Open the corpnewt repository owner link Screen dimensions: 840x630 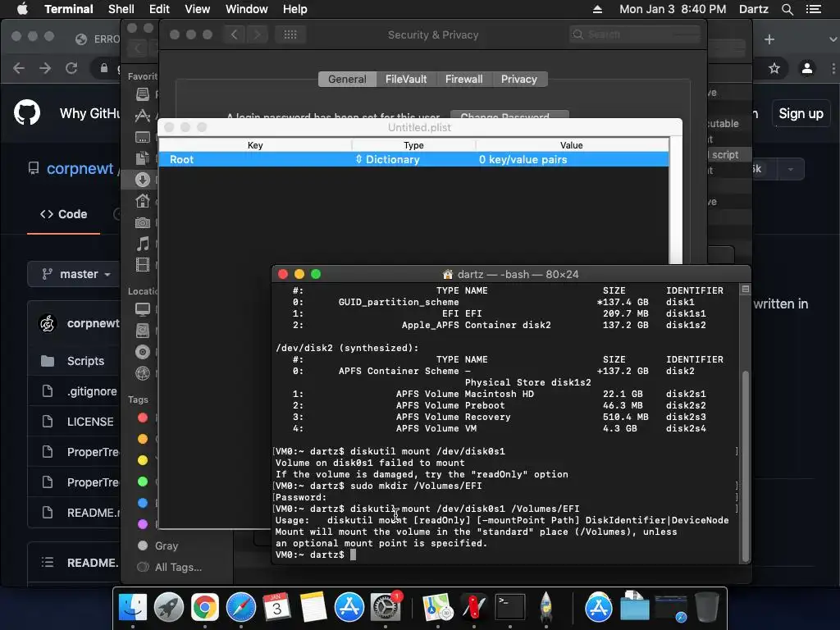pyautogui.click(x=80, y=169)
